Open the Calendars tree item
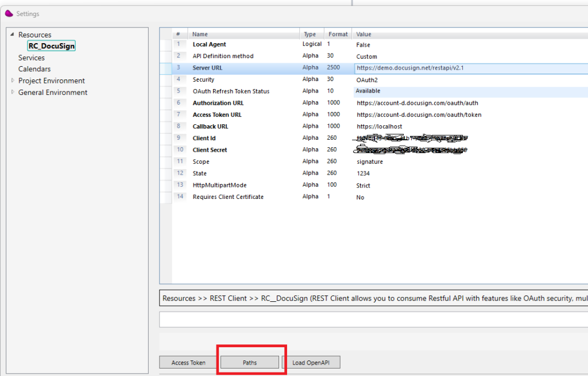The height and width of the screenshot is (376, 588). [34, 69]
